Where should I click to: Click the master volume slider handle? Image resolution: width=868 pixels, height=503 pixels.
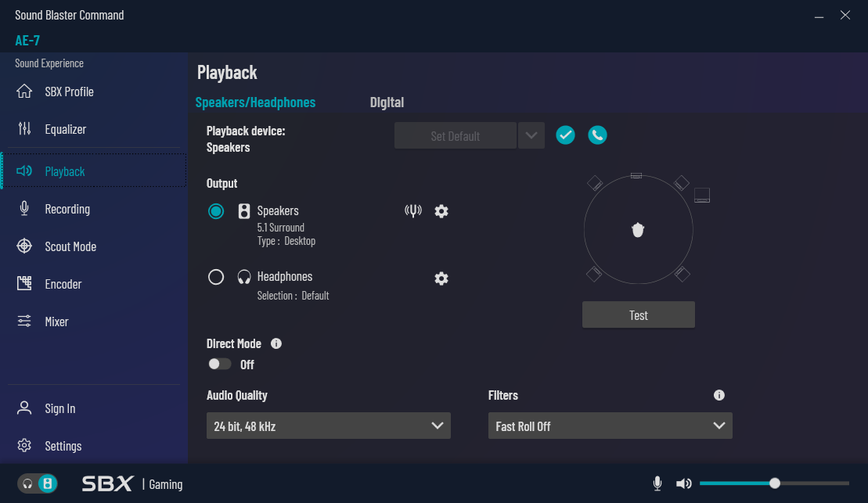(775, 483)
